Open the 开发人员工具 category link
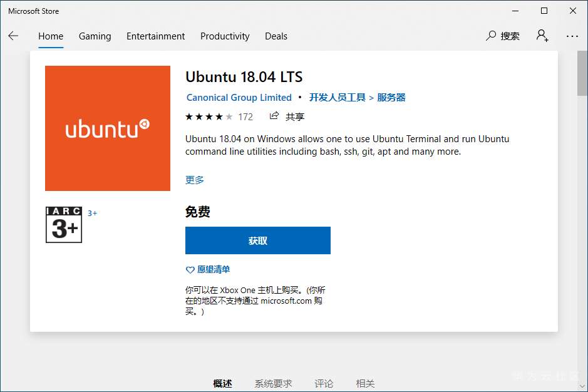 pyautogui.click(x=337, y=98)
